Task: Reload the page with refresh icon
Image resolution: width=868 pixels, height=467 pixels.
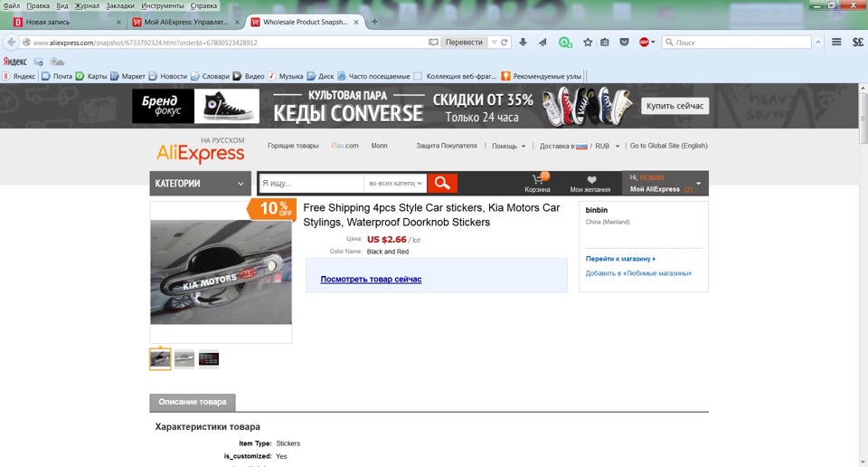Action: (x=505, y=43)
